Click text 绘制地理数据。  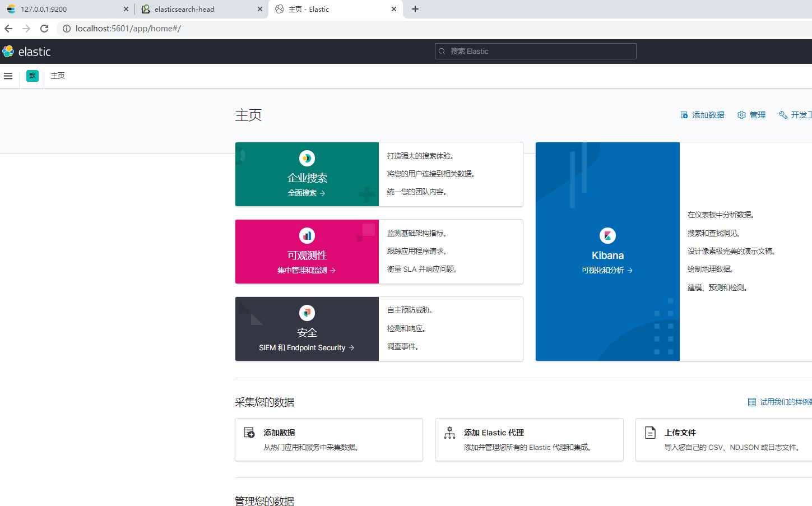(x=711, y=269)
